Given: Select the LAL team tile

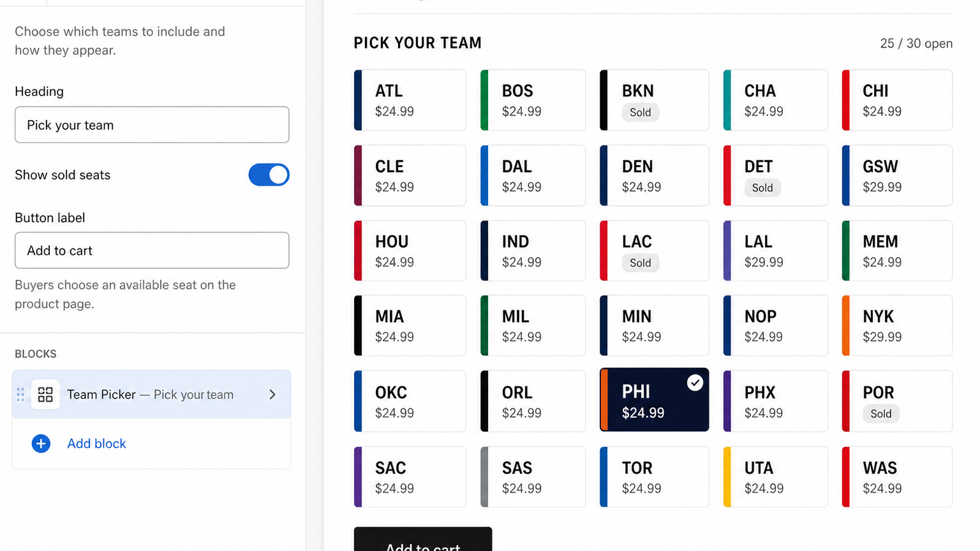Looking at the screenshot, I should (x=775, y=250).
